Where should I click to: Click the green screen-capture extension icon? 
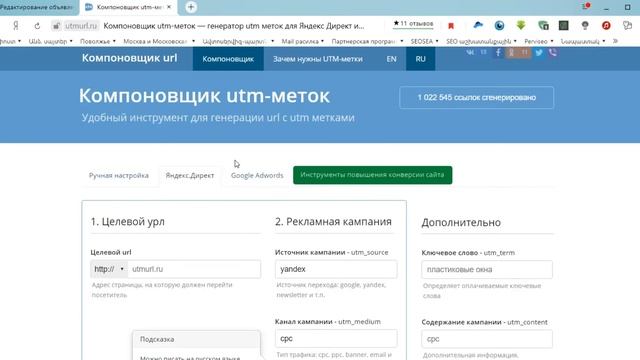[x=543, y=25]
